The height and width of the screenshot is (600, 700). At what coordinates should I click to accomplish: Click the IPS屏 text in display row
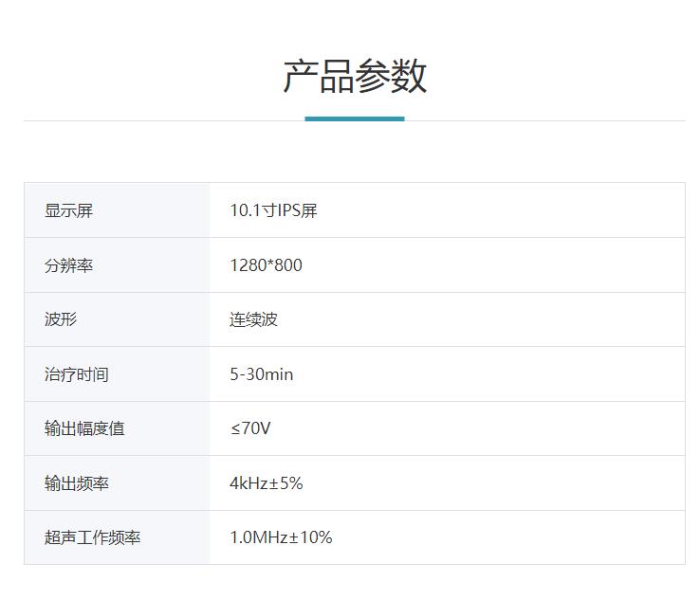click(298, 210)
